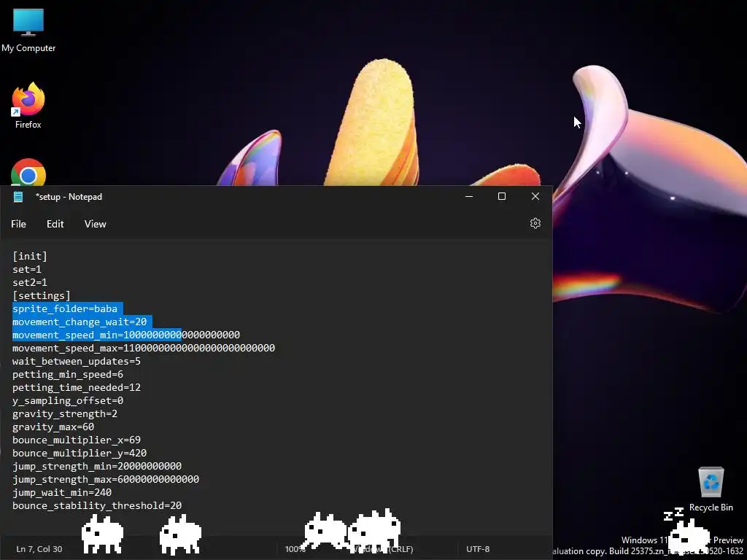Click the sprite_folder=baba line
The image size is (747, 560).
pyautogui.click(x=65, y=308)
